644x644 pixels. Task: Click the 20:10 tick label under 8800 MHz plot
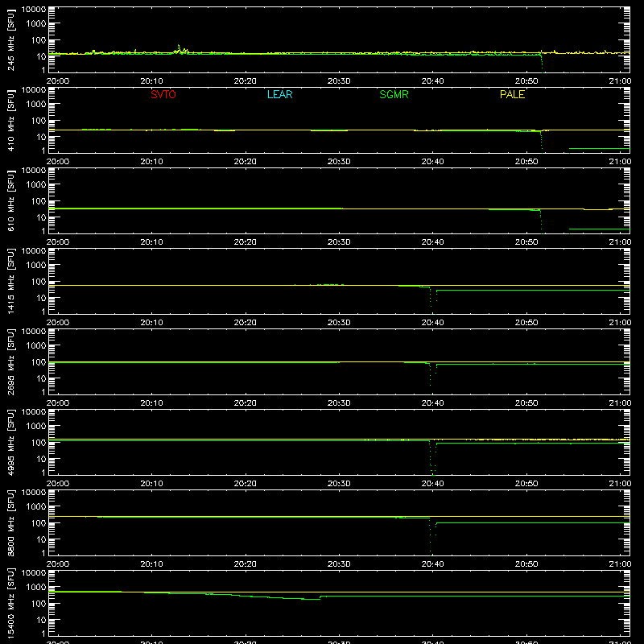(x=151, y=564)
